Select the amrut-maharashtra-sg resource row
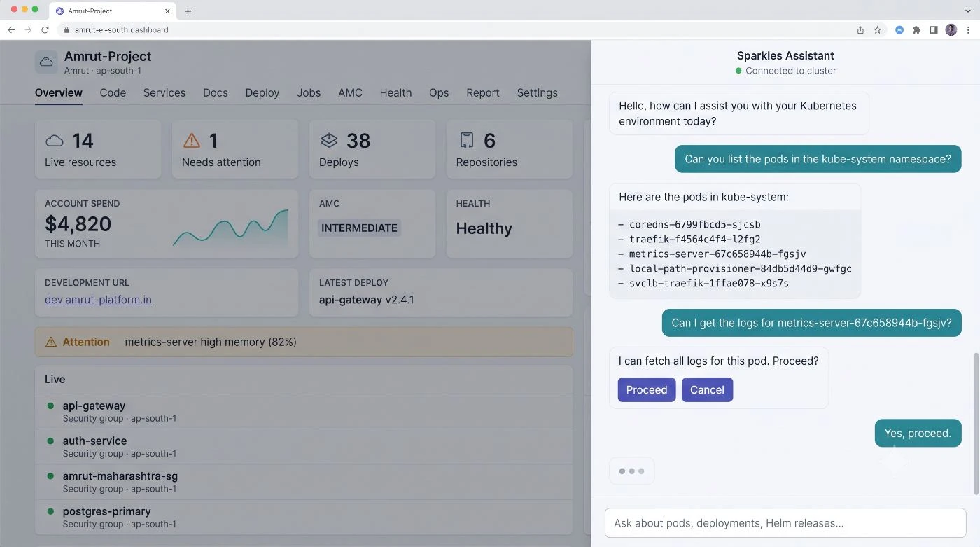Screen dimensions: 980x547 point(304,482)
